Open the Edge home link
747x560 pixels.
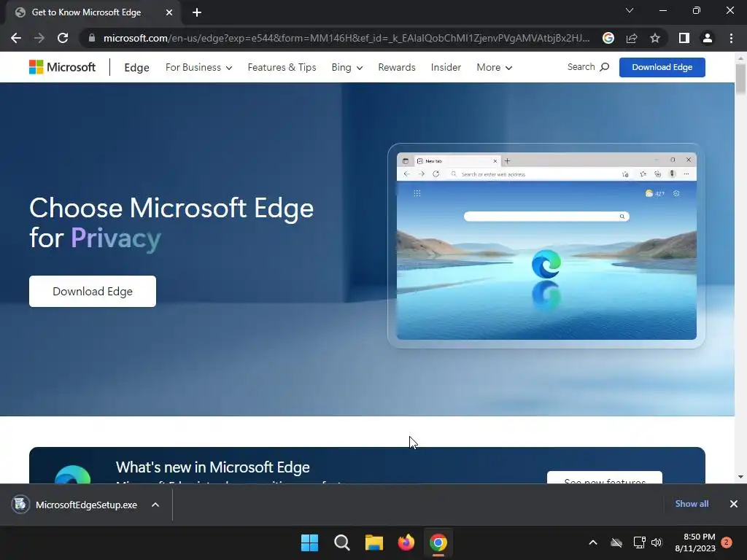(x=136, y=68)
